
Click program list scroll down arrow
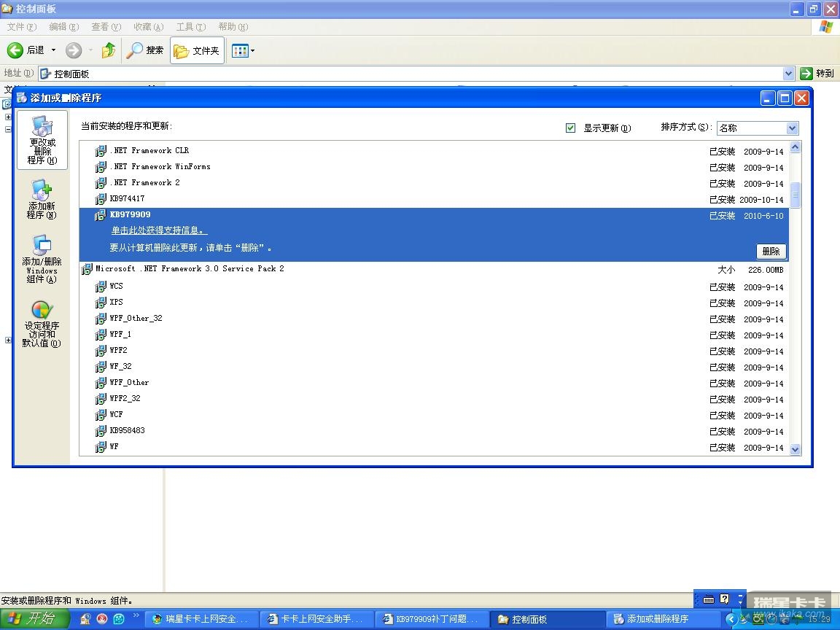tap(795, 449)
